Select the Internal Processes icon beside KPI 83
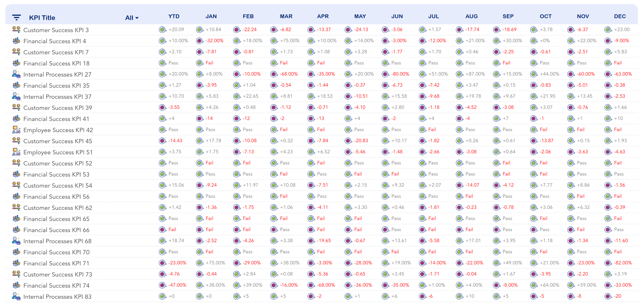 pyautogui.click(x=16, y=296)
